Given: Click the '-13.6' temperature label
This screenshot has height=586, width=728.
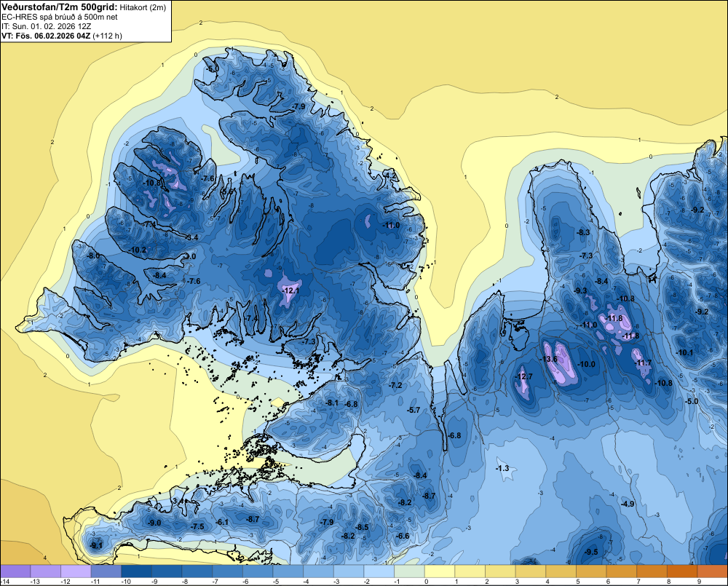Looking at the screenshot, I should [549, 360].
